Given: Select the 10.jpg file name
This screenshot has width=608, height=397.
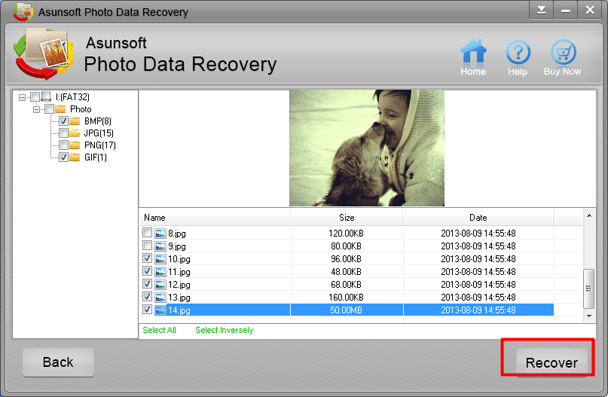Looking at the screenshot, I should [179, 259].
